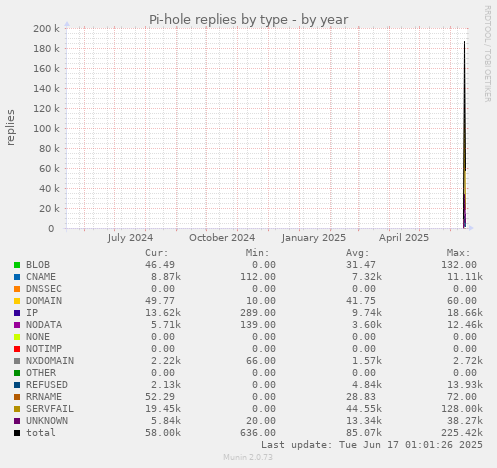This screenshot has width=497, height=468.
Task: Click NODATA min value 139.00
Action: (x=258, y=325)
